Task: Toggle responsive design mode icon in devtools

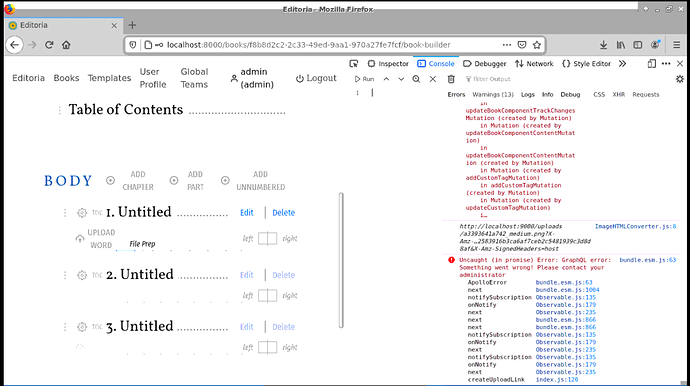Action: [652, 64]
